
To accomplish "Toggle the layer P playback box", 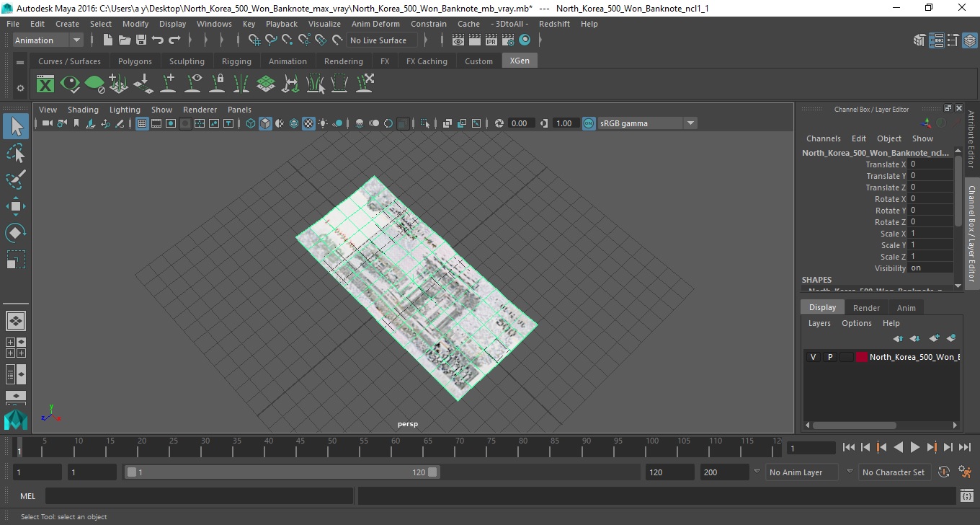I will click(830, 357).
